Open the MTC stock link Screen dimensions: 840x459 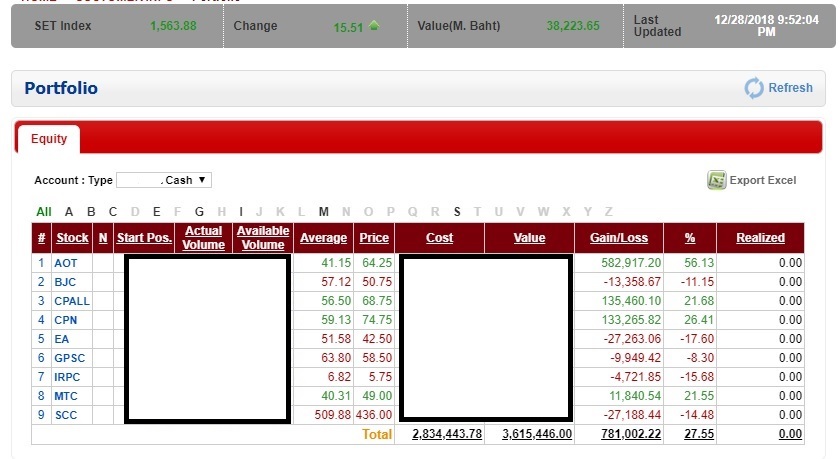click(65, 396)
